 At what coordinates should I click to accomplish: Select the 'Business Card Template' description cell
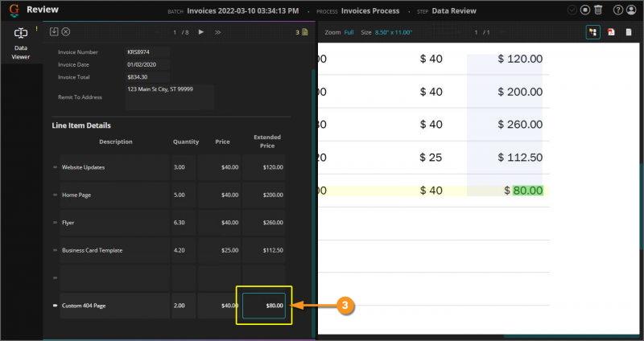tap(114, 250)
